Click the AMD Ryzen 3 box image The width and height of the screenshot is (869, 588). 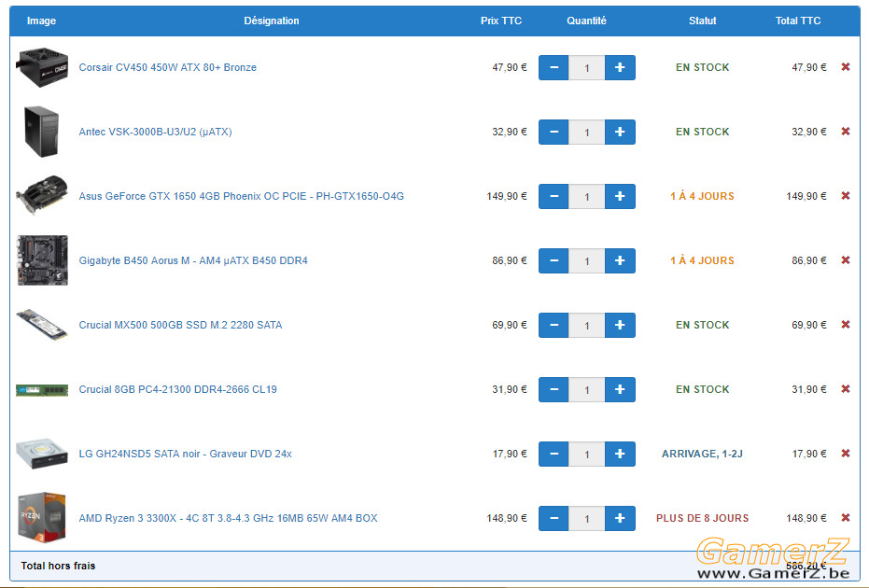[x=42, y=518]
